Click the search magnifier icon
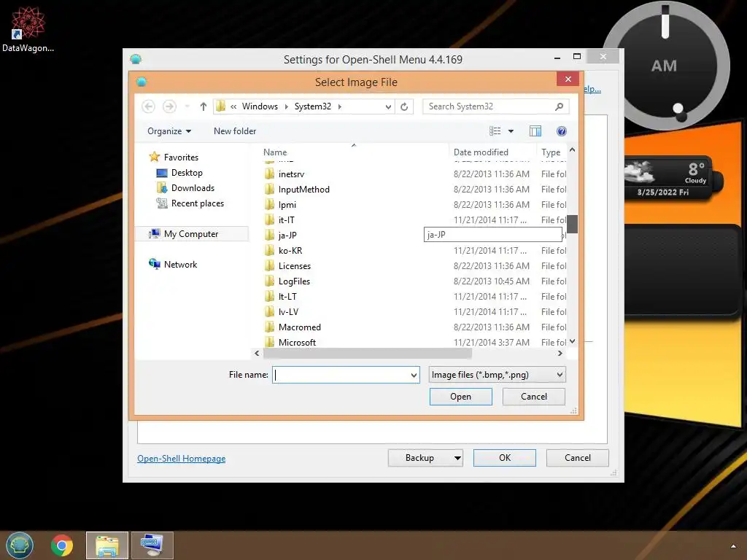Image resolution: width=747 pixels, height=560 pixels. tap(560, 106)
